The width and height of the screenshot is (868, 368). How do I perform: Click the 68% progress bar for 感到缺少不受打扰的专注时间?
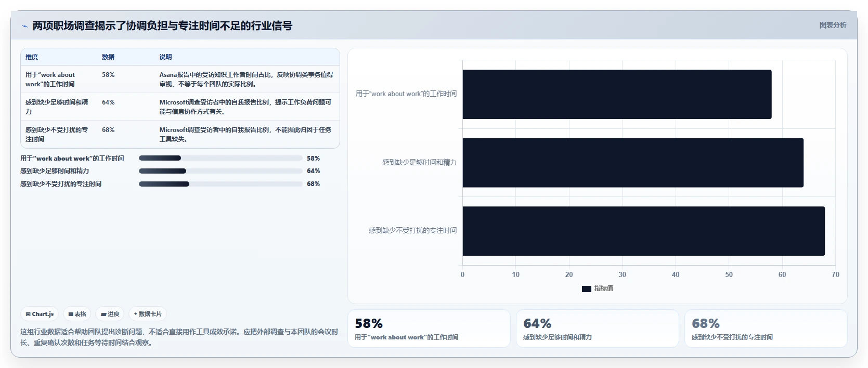pos(221,184)
